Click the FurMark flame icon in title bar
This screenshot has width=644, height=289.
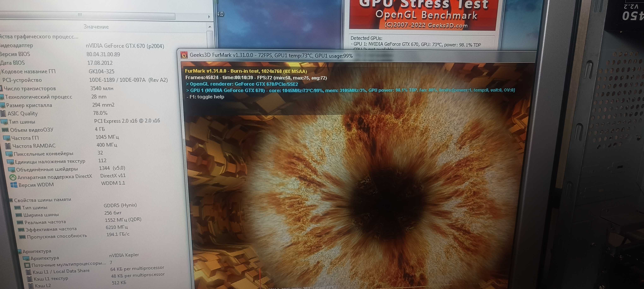(184, 55)
